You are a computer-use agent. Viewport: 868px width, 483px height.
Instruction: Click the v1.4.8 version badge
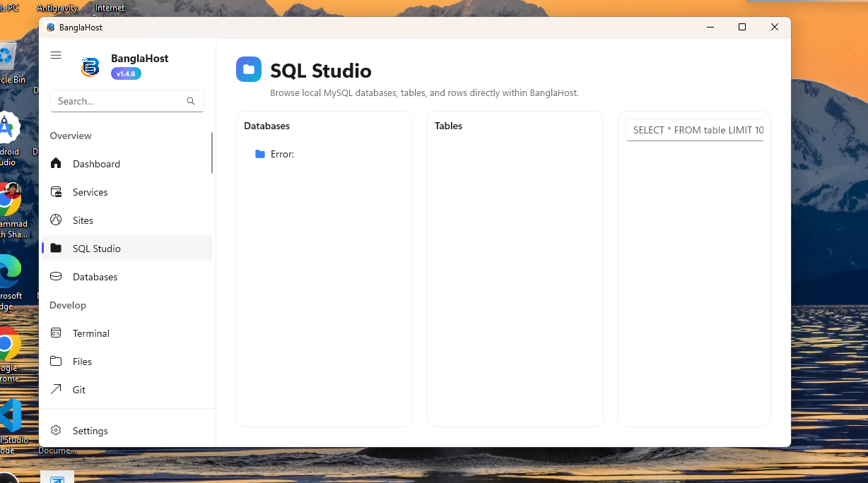pos(126,73)
